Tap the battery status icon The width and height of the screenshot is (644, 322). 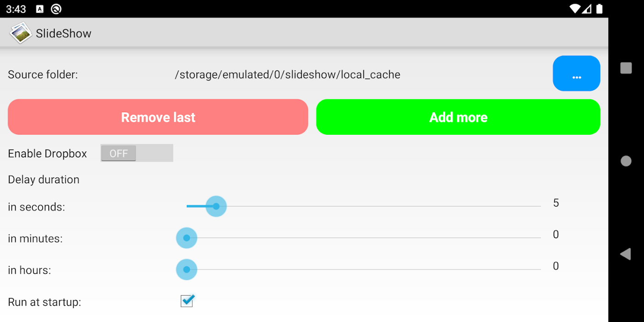(599, 9)
